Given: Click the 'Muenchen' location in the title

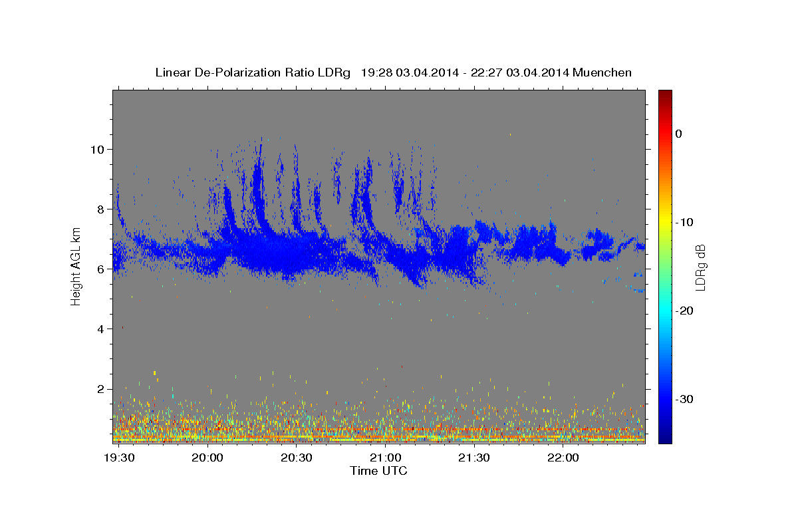Looking at the screenshot, I should pyautogui.click(x=603, y=72).
